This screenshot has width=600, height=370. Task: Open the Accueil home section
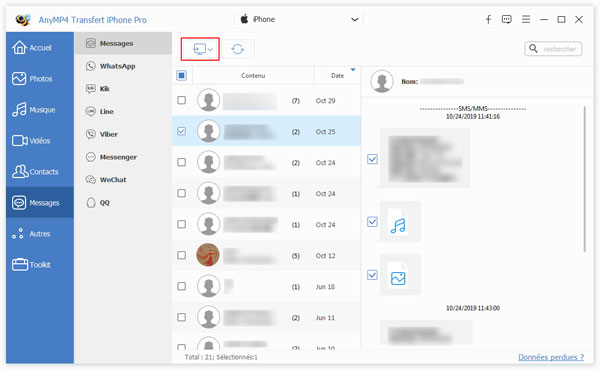coord(39,48)
